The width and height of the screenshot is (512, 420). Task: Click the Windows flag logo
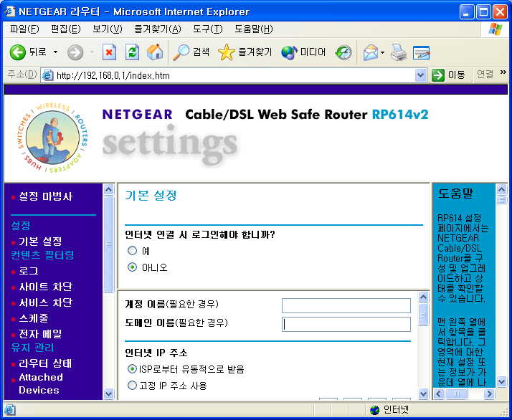pyautogui.click(x=496, y=29)
